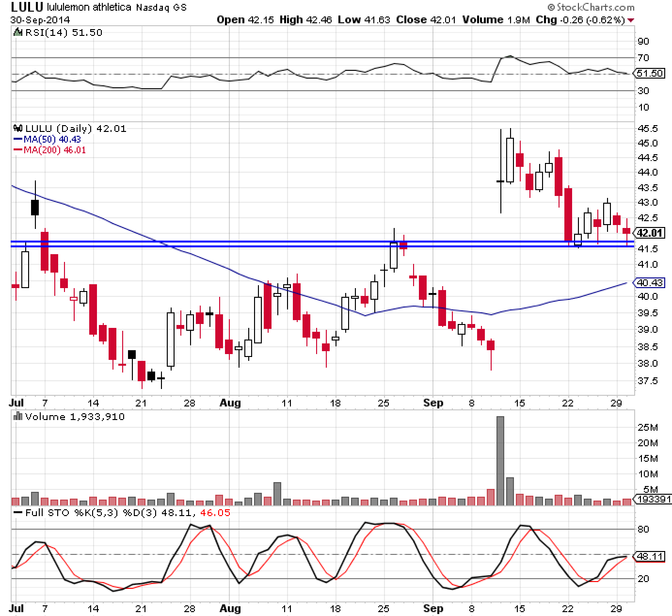This screenshot has height=616, width=672.
Task: Click the 'Volume 1.9M' header value
Action: coord(496,20)
